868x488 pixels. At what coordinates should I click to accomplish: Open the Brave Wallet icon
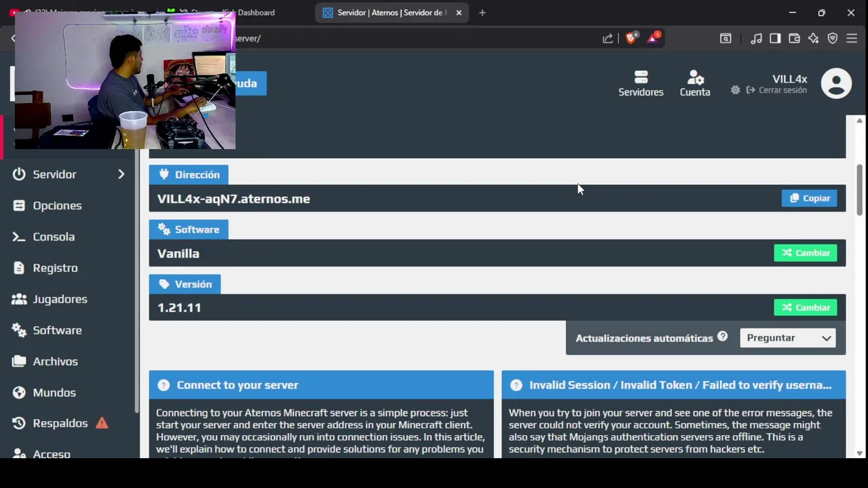click(794, 39)
